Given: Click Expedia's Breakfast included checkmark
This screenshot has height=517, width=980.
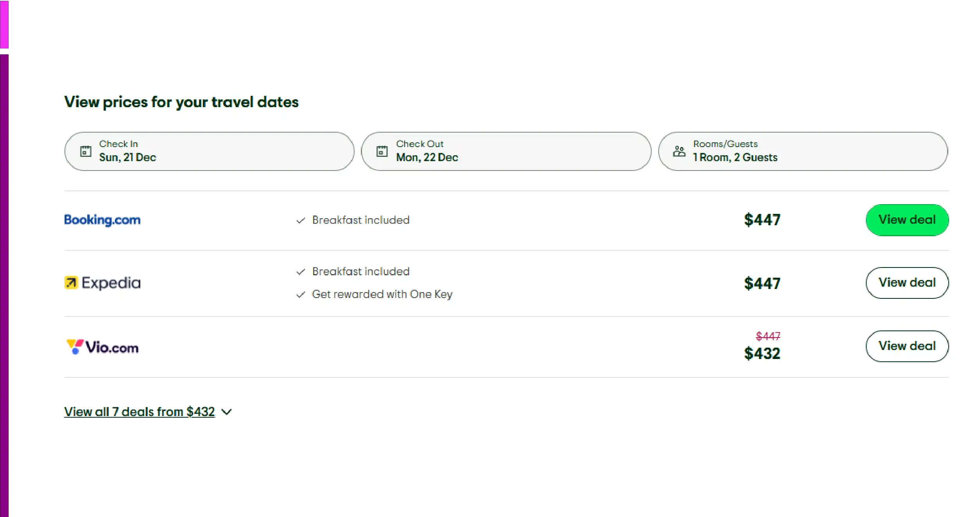Looking at the screenshot, I should pyautogui.click(x=301, y=272).
